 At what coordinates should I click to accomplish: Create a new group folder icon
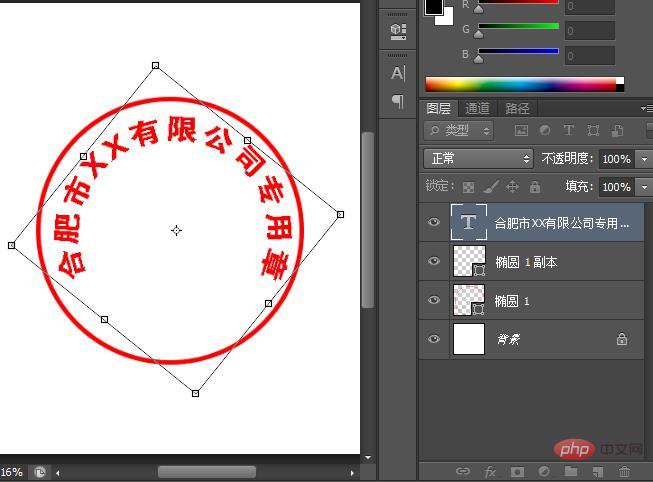point(571,471)
